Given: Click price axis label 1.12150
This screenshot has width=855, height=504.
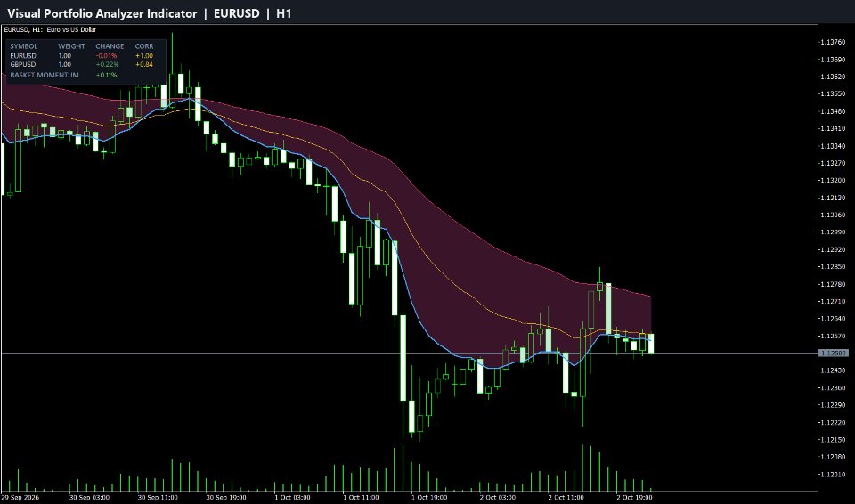Looking at the screenshot, I should pos(835,440).
